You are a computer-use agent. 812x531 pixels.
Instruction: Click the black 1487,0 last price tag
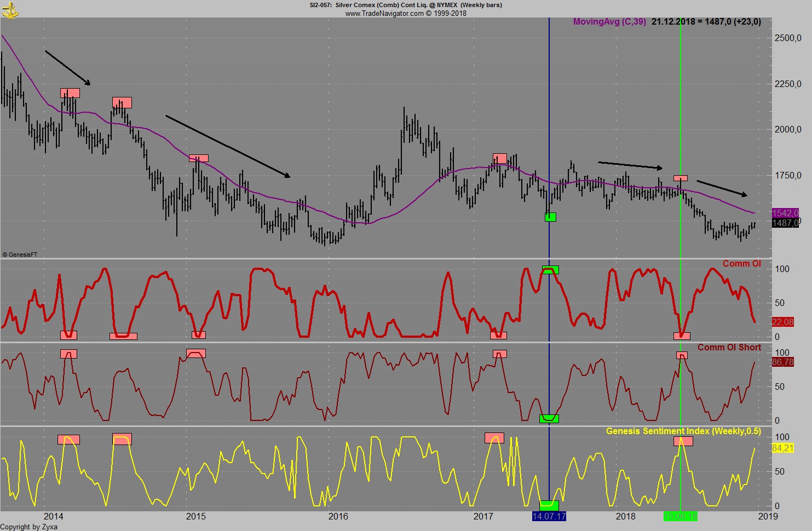[785, 223]
